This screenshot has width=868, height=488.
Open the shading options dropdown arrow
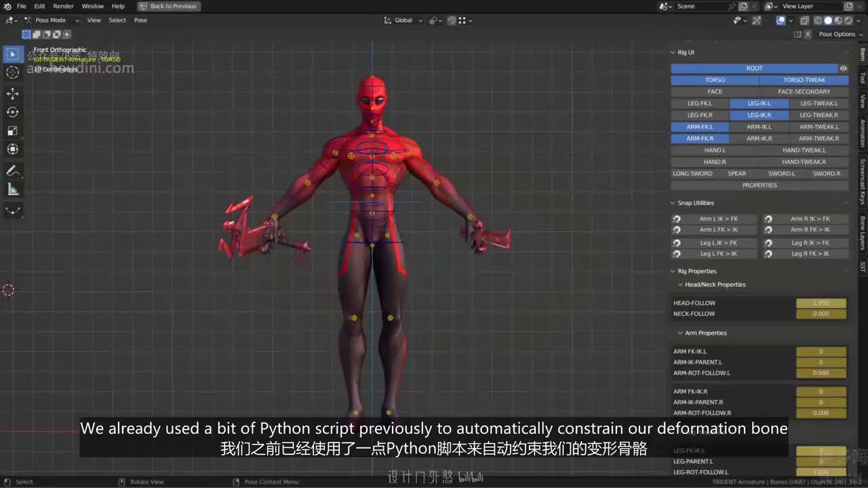(858, 20)
